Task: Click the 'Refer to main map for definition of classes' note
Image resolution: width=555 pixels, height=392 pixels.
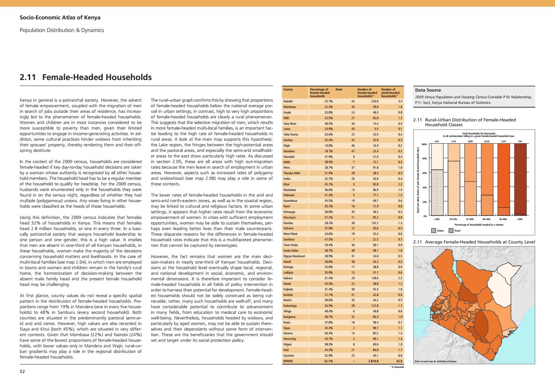Action: [x=435, y=361]
